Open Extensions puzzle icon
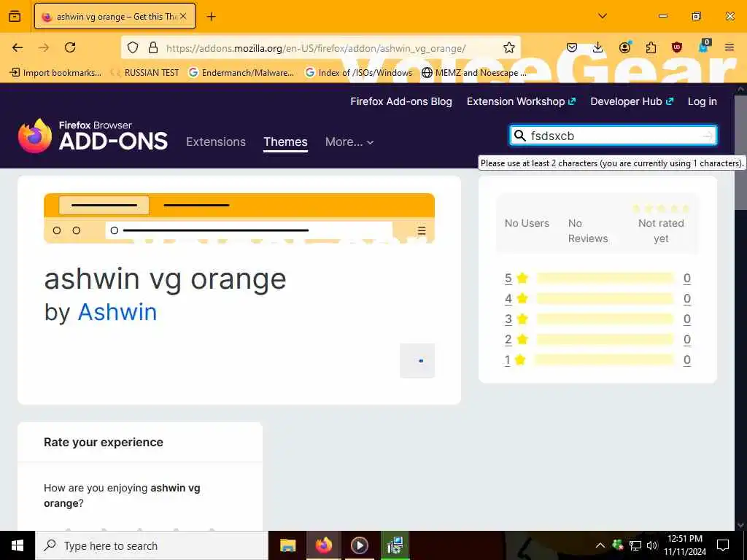The width and height of the screenshot is (747, 560). 651,47
